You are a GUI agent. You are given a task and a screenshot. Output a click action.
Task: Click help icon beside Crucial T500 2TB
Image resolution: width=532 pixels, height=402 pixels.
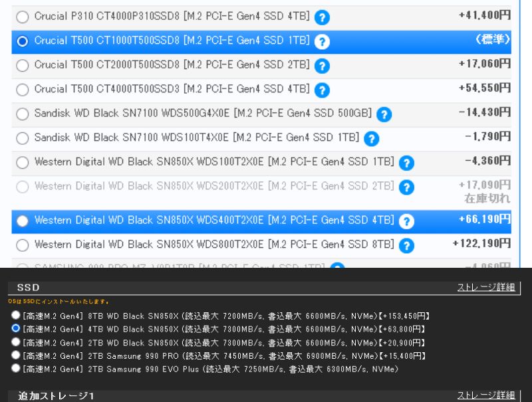click(x=322, y=66)
